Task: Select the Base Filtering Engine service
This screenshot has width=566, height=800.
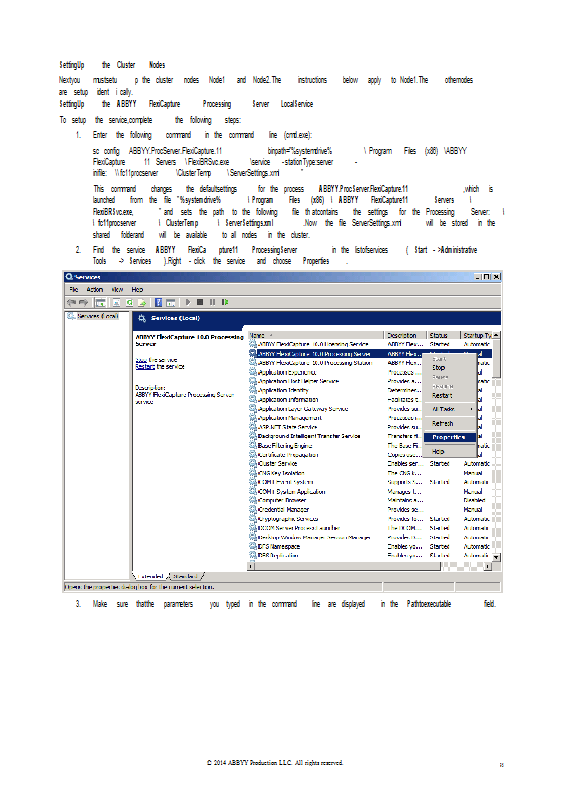Action: (370, 445)
